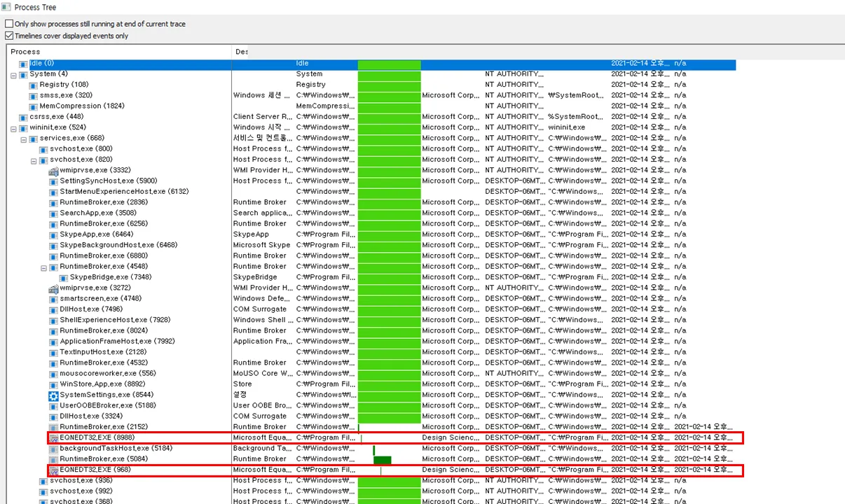
Task: Click 'Windows Shell' description cell
Action: point(263,320)
